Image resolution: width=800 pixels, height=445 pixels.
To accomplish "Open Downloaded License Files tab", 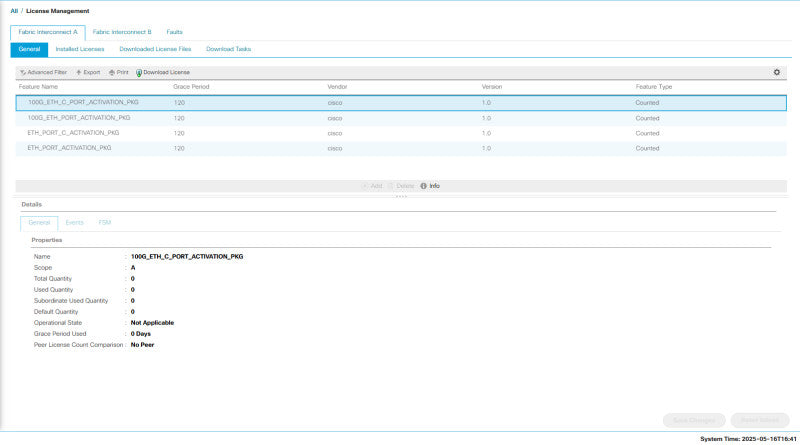I will pos(155,50).
